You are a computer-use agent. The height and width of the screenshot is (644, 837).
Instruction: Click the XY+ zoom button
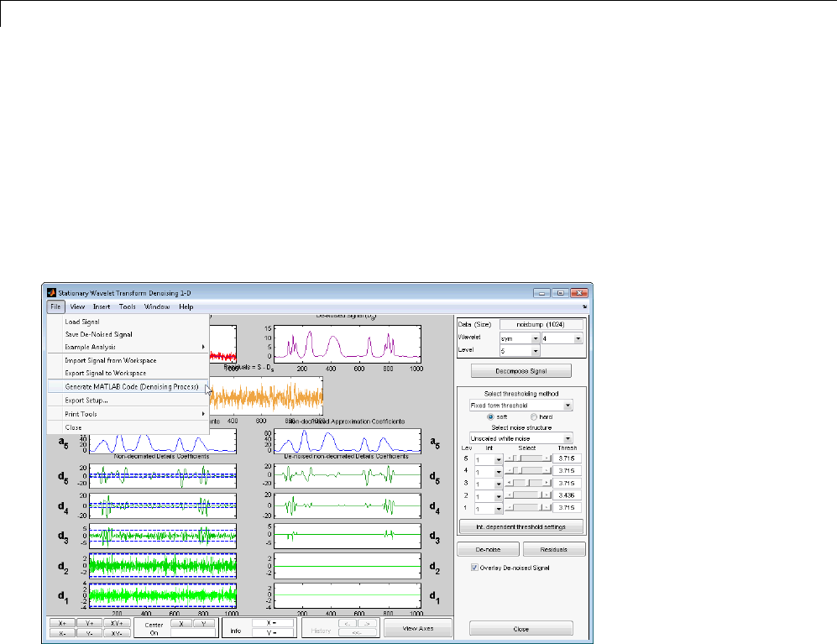pyautogui.click(x=117, y=624)
